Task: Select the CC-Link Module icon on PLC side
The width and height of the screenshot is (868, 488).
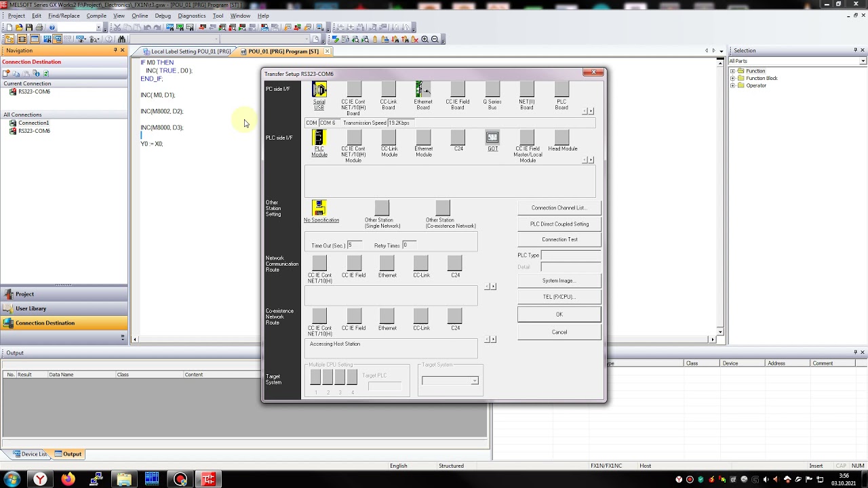Action: [x=389, y=138]
